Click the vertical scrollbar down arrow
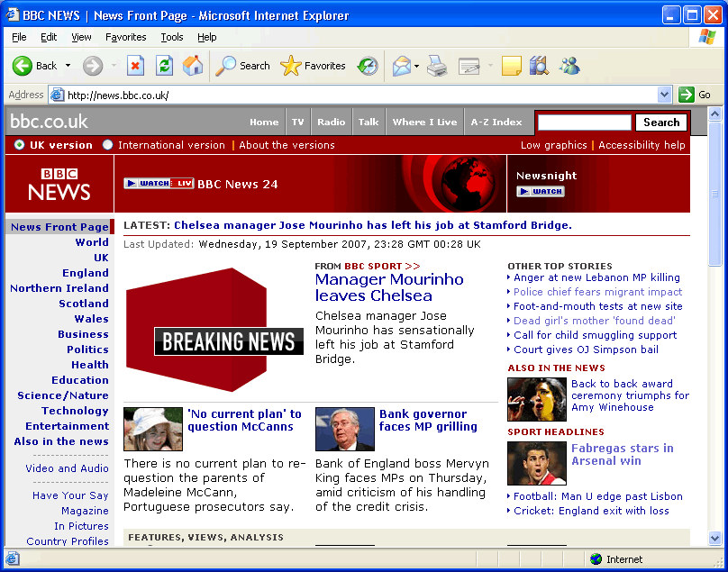Viewport: 728px width, 572px height. pos(715,539)
